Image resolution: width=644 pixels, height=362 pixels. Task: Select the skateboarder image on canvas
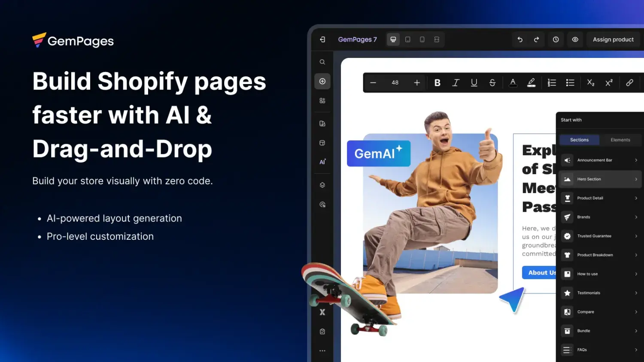pyautogui.click(x=431, y=213)
